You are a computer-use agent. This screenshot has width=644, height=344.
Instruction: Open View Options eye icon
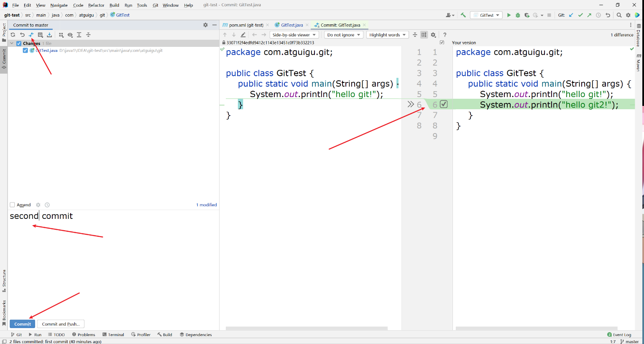[70, 35]
